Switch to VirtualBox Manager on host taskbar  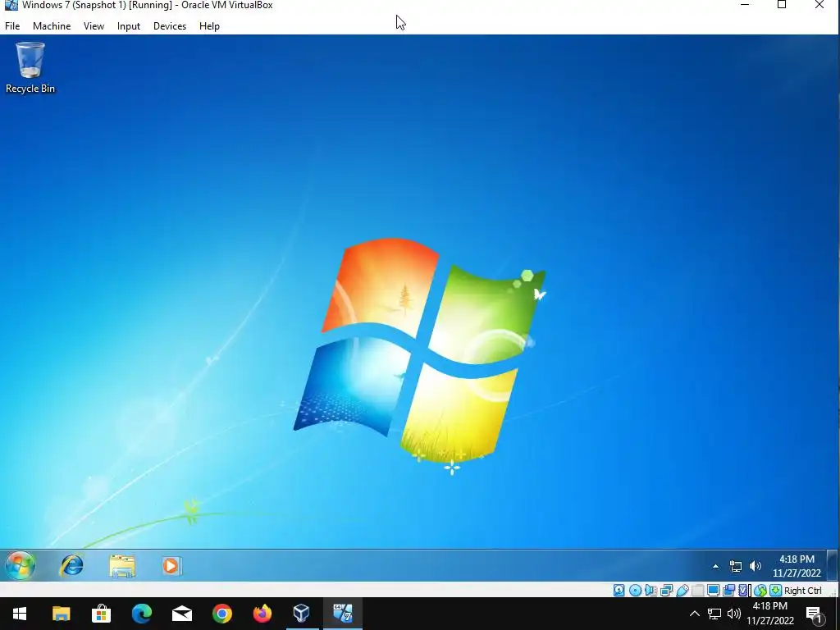302,614
